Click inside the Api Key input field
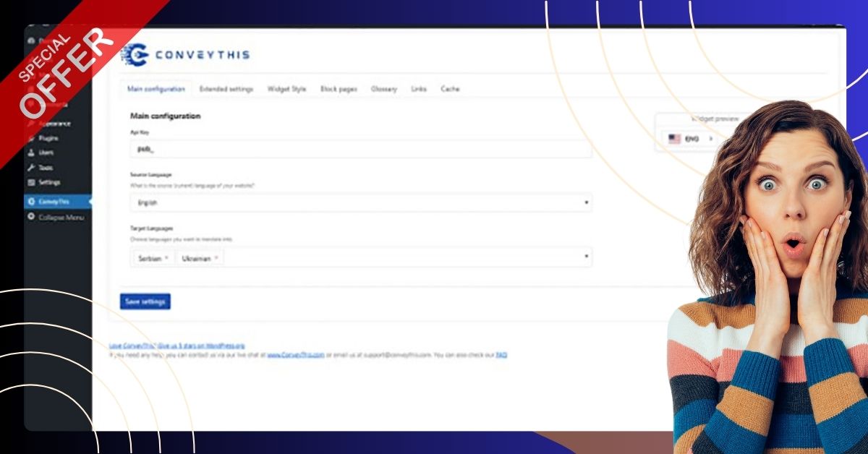Viewport: 868px width, 454px height. (361, 149)
